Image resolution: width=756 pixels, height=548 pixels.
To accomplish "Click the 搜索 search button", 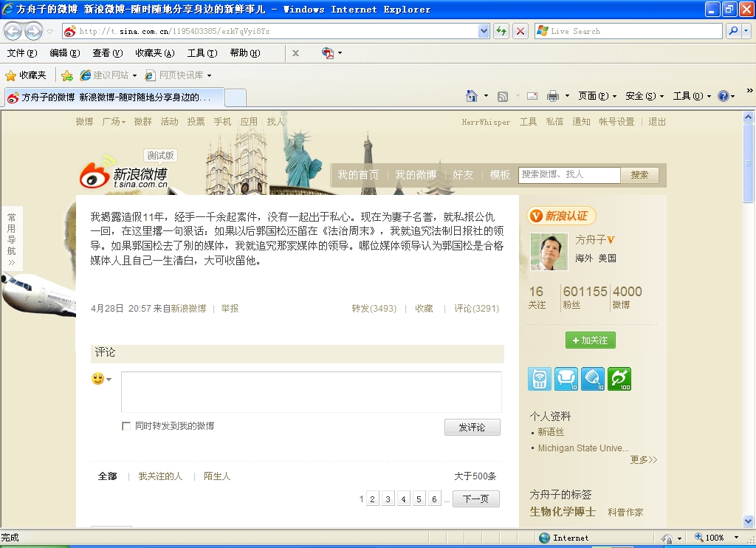I will (639, 175).
